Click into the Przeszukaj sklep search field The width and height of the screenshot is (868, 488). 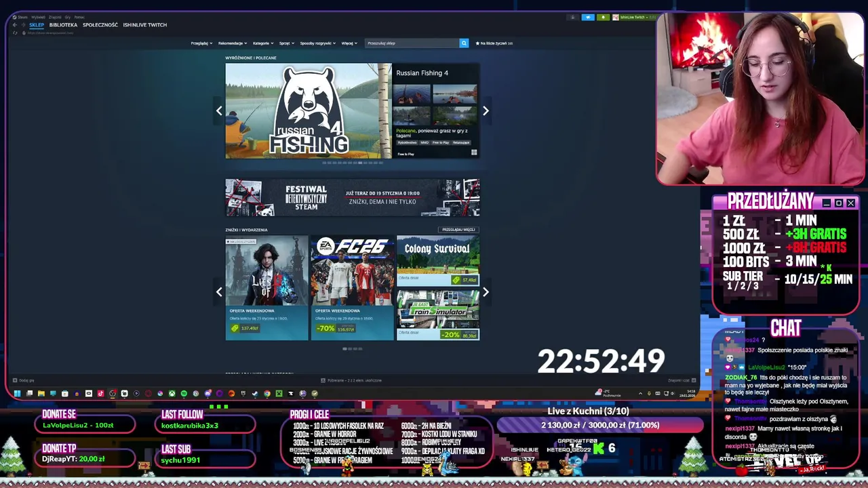(412, 43)
